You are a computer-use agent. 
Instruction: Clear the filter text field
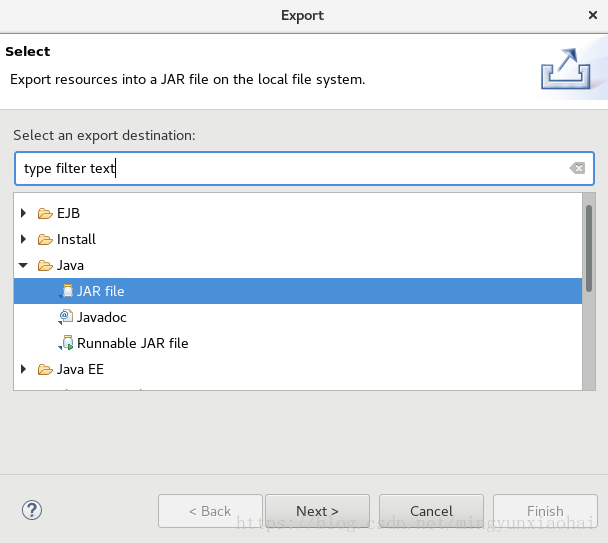coord(577,168)
